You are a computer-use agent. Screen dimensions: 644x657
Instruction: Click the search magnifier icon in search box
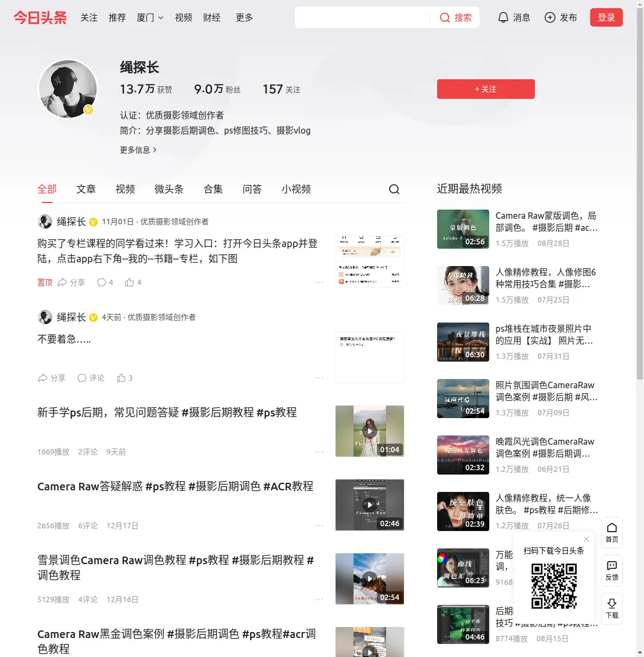(x=445, y=18)
